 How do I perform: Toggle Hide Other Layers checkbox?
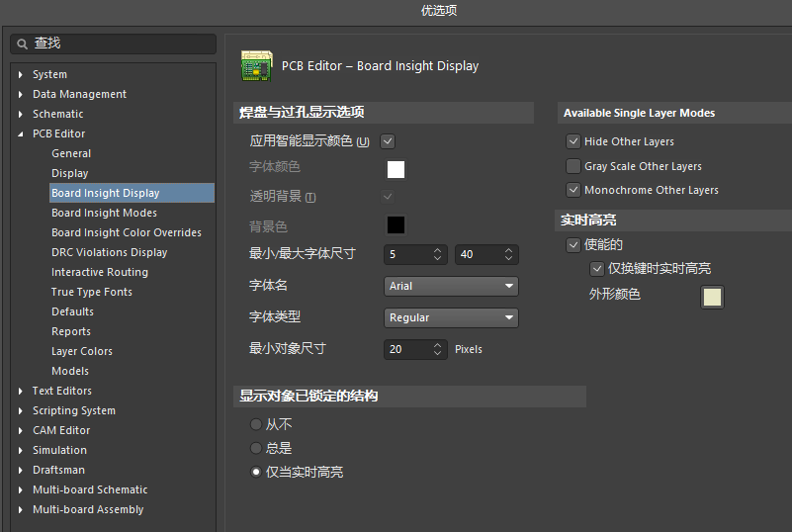573,141
